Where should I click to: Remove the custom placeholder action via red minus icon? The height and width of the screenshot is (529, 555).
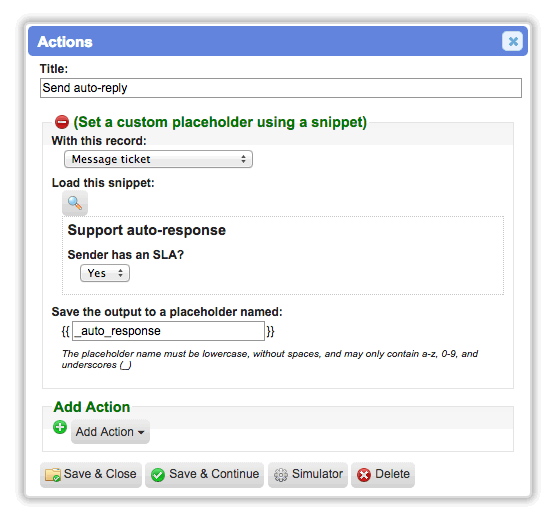[62, 122]
